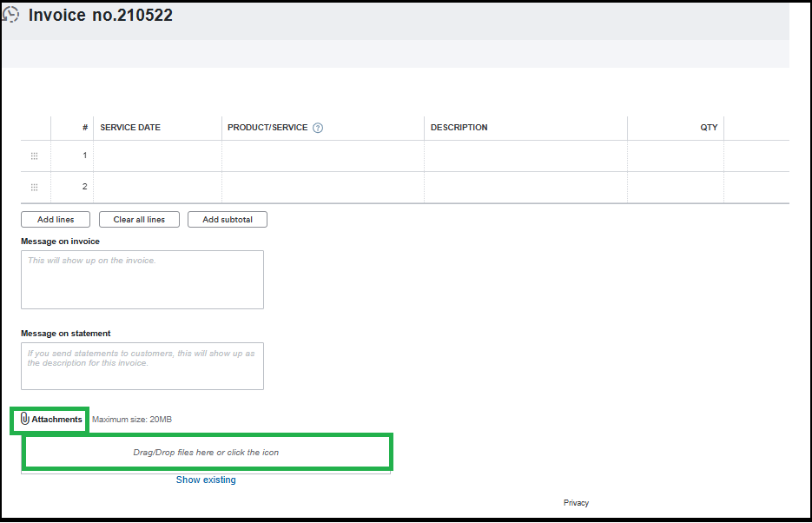
Task: Click the drag handle on line 2
Action: point(35,187)
